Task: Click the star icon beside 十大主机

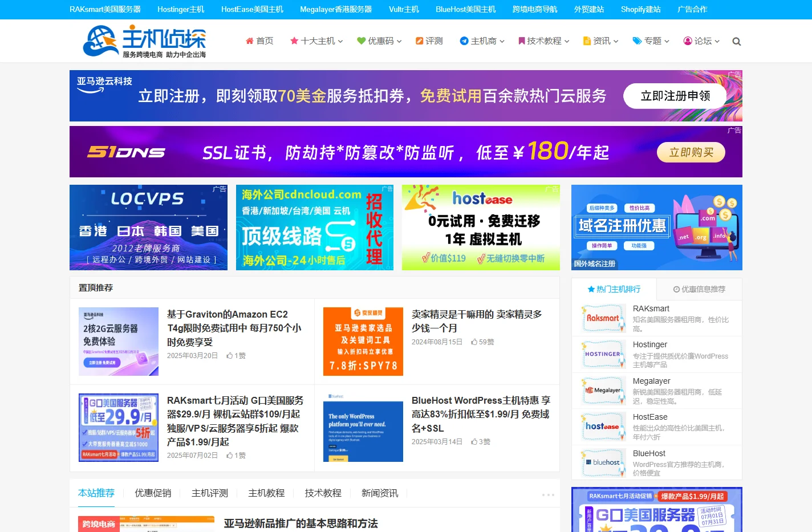Action: [294, 41]
